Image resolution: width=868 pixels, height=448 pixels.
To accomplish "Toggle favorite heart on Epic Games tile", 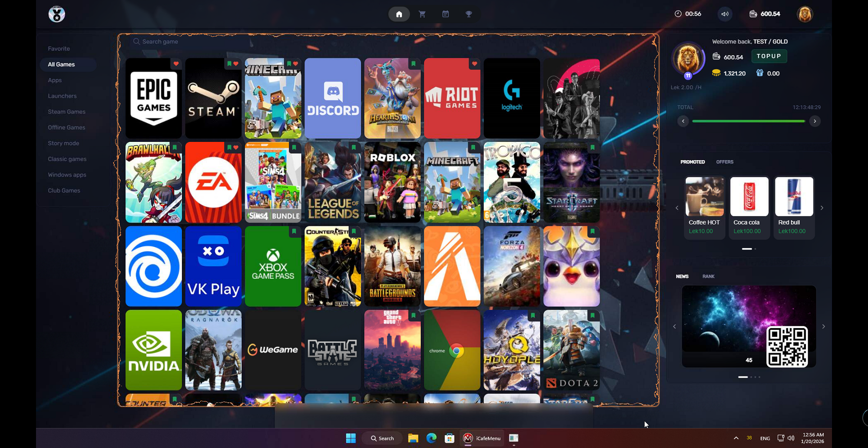I will pyautogui.click(x=176, y=64).
